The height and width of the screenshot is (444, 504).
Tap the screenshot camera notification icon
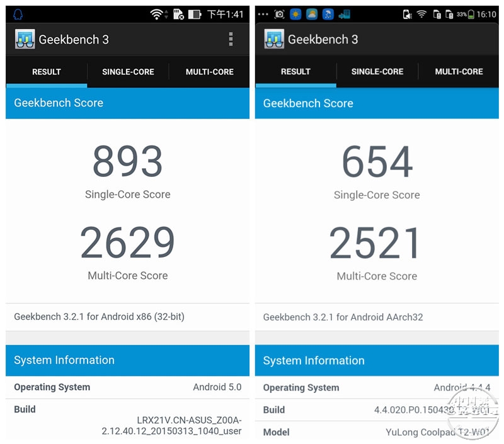coord(279,14)
